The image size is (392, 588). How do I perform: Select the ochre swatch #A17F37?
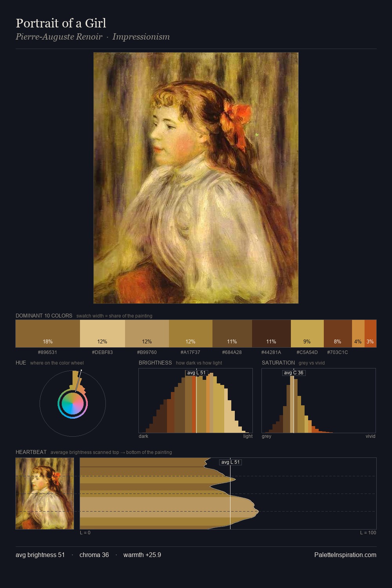click(x=191, y=334)
